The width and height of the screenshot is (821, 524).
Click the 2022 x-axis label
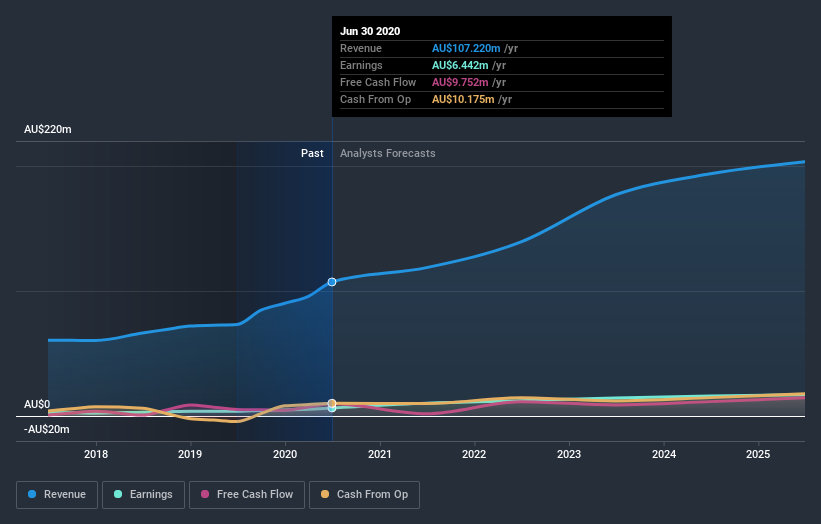[x=474, y=454]
